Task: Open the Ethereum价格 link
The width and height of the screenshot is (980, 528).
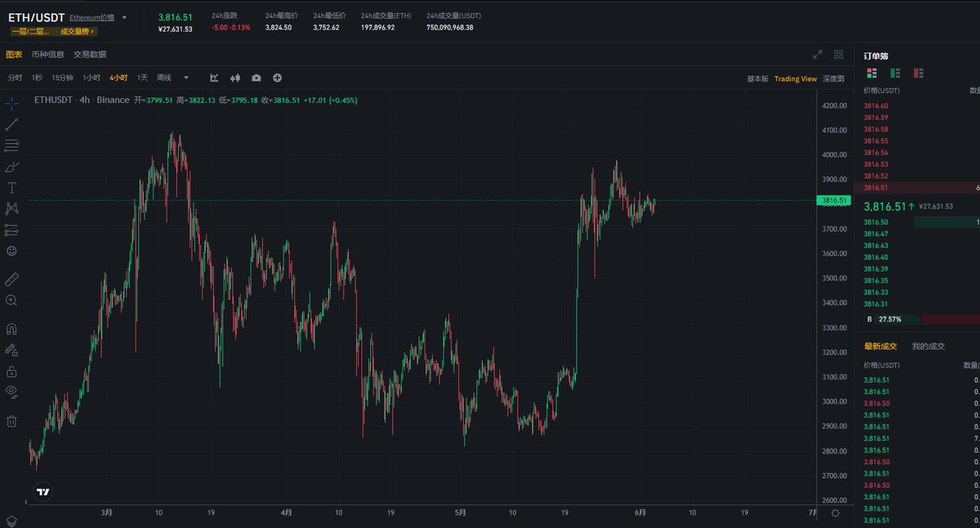Action: tap(91, 17)
